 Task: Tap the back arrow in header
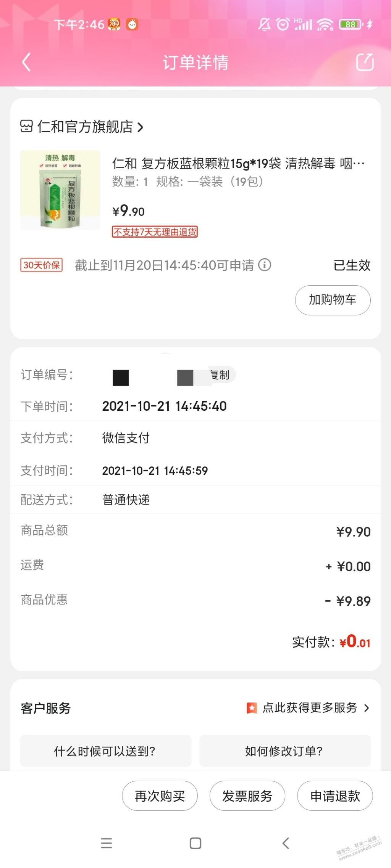(26, 63)
